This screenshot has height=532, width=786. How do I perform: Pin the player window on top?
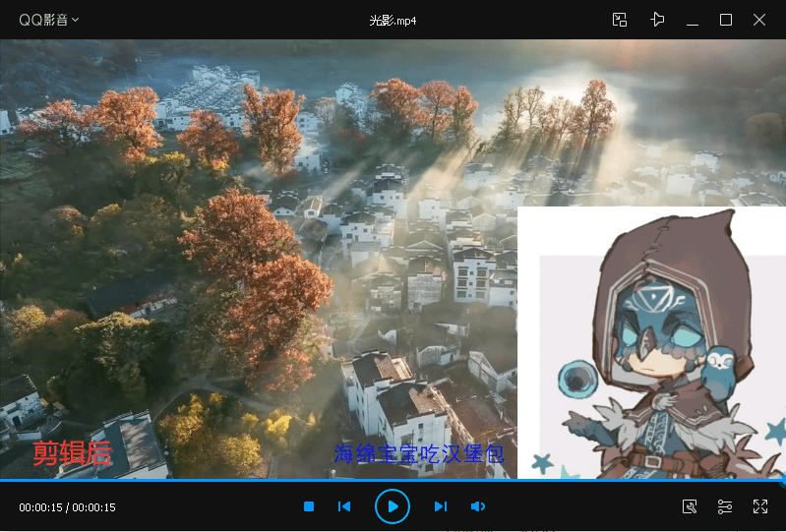pos(657,20)
